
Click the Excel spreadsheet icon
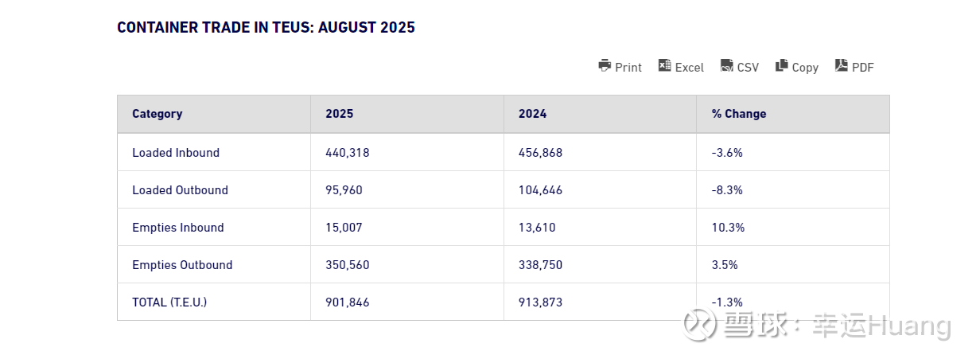point(665,66)
